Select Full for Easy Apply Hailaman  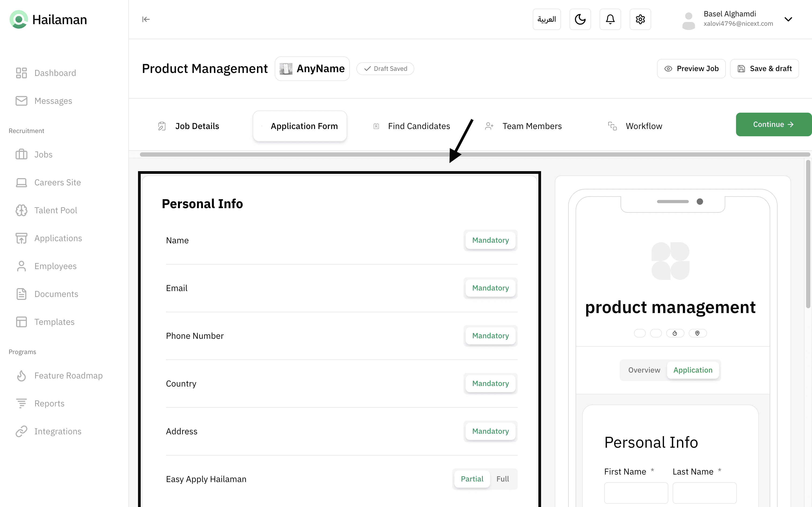(x=502, y=479)
